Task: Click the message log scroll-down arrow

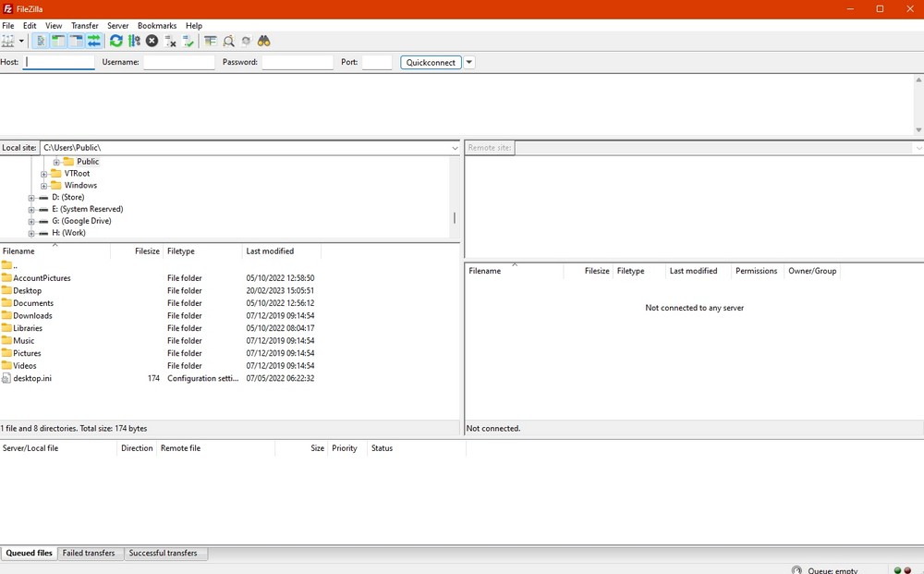Action: pos(918,129)
